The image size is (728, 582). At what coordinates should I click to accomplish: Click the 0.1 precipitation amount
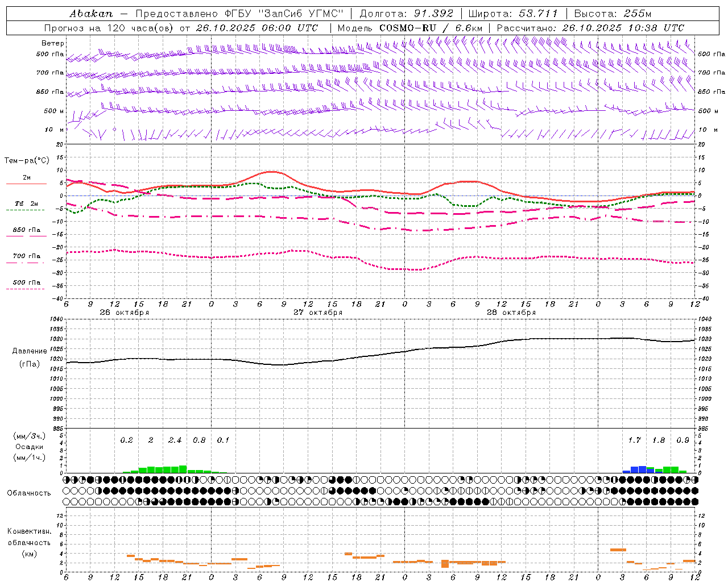[x=223, y=440]
